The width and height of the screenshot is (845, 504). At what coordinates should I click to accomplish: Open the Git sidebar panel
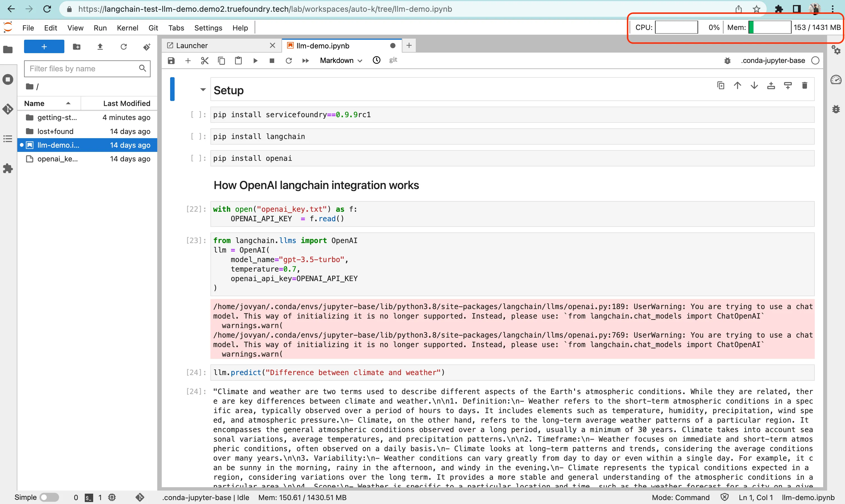tap(8, 109)
